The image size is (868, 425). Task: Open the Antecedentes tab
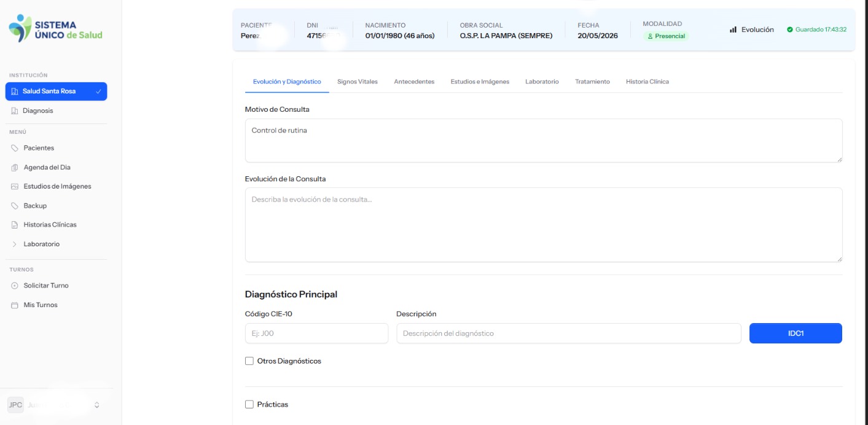(414, 82)
